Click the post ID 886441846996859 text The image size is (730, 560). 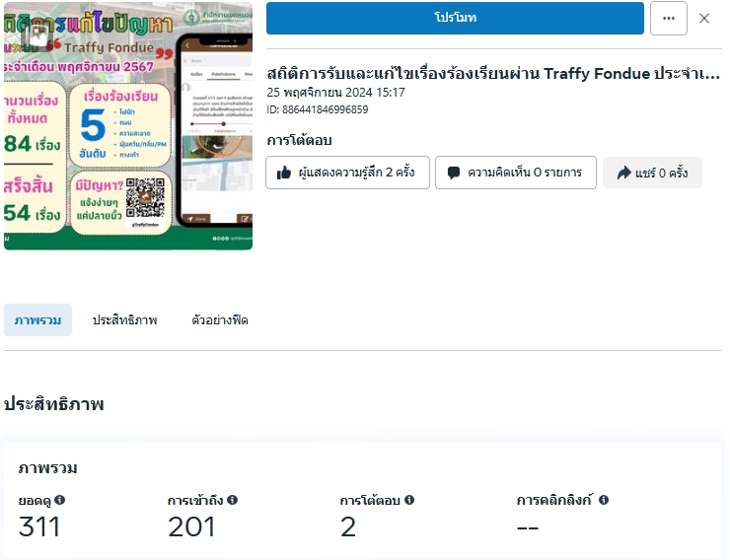tap(318, 109)
